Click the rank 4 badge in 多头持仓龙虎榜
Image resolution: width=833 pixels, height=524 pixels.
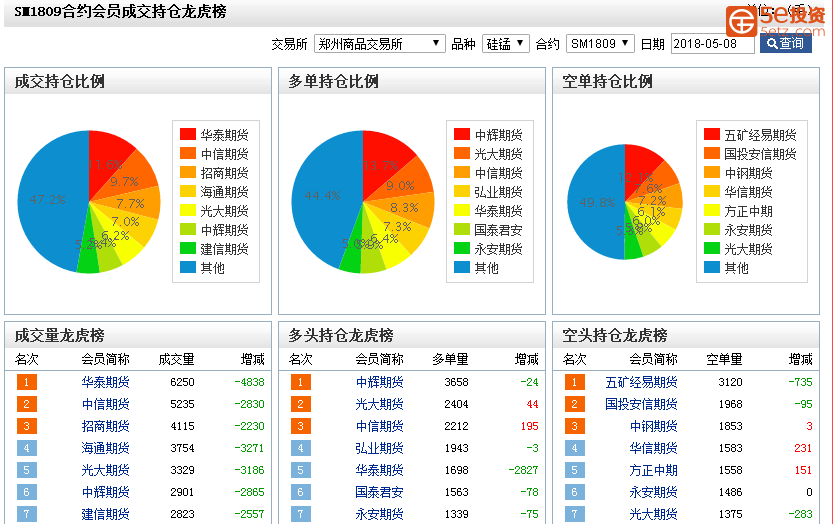pos(301,448)
